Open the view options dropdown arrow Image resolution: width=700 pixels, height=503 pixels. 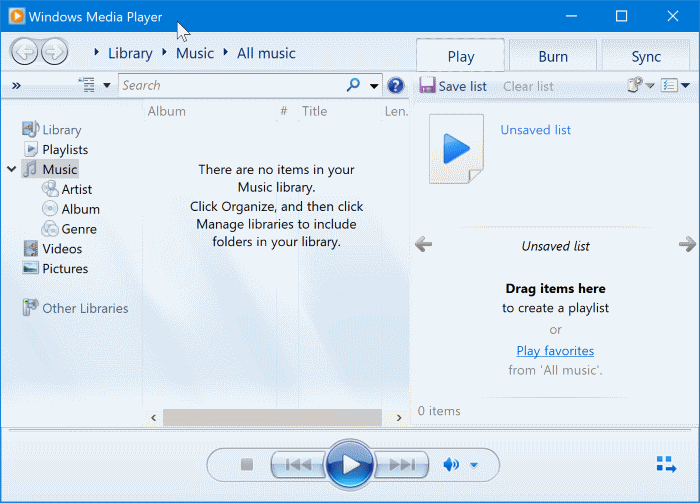pos(107,85)
